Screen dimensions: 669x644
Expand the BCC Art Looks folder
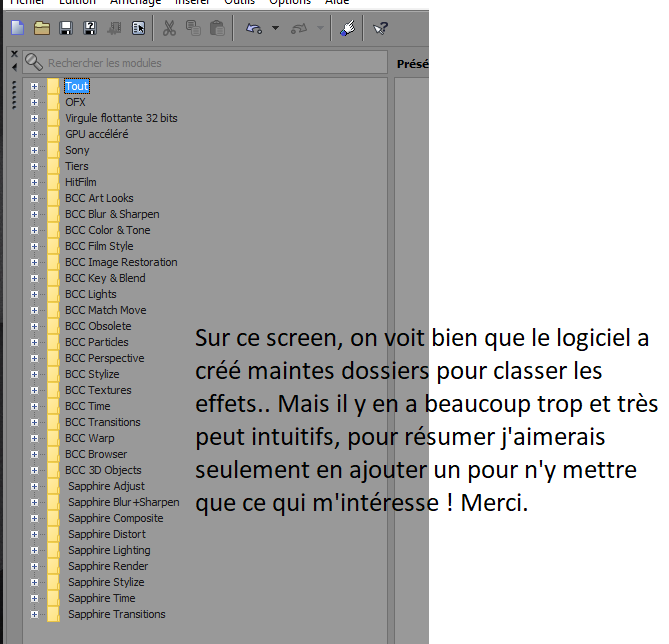(34, 198)
